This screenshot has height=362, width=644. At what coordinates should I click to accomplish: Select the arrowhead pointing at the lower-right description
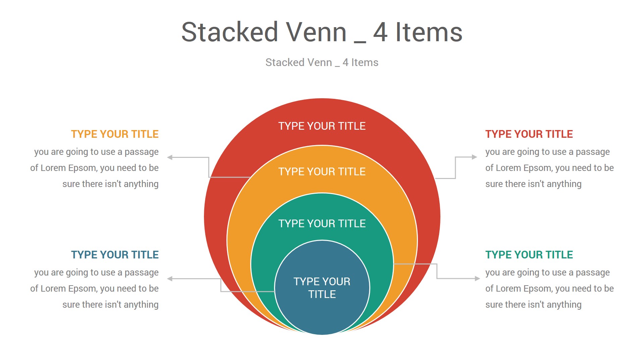(x=477, y=278)
